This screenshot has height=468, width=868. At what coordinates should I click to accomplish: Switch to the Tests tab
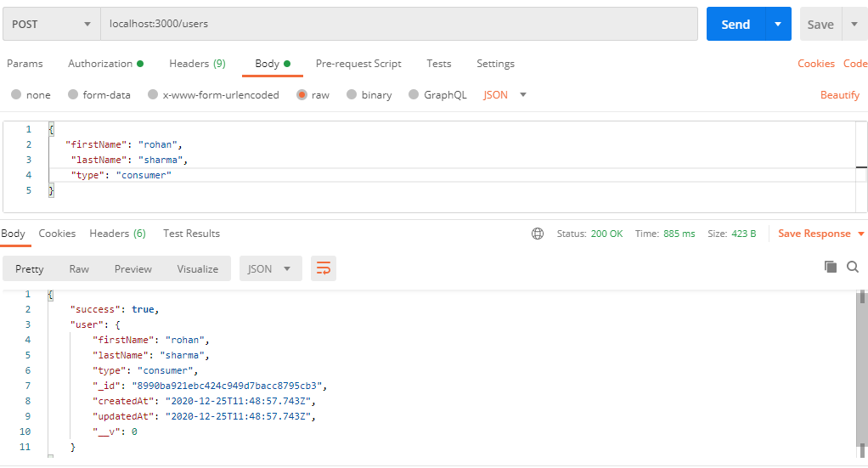coord(438,64)
